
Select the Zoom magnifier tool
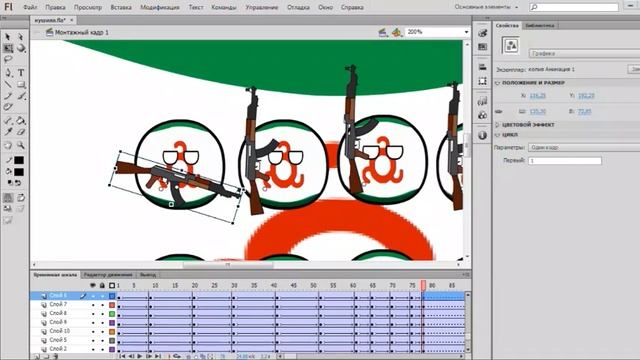pyautogui.click(x=21, y=145)
